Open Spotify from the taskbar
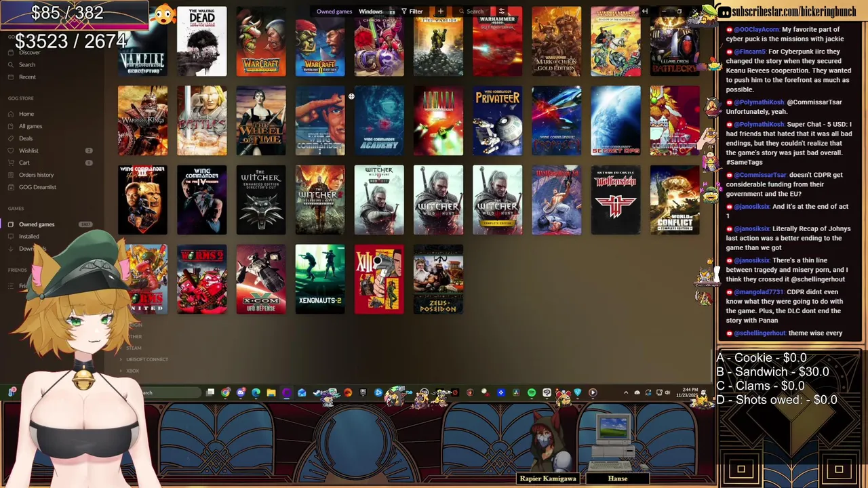868x488 pixels. point(531,392)
